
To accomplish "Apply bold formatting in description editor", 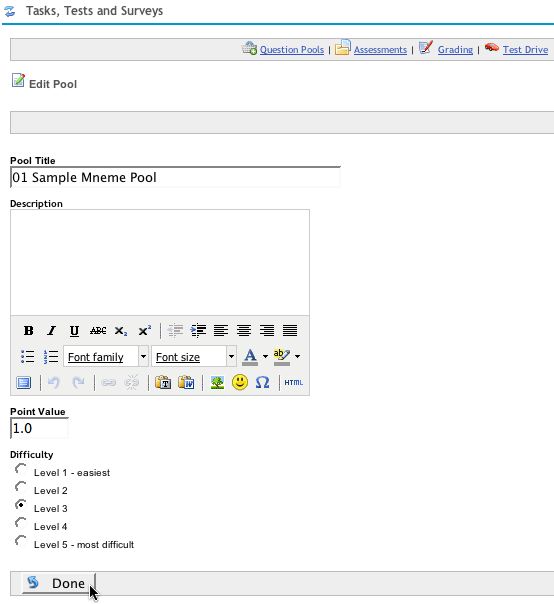I will point(29,331).
